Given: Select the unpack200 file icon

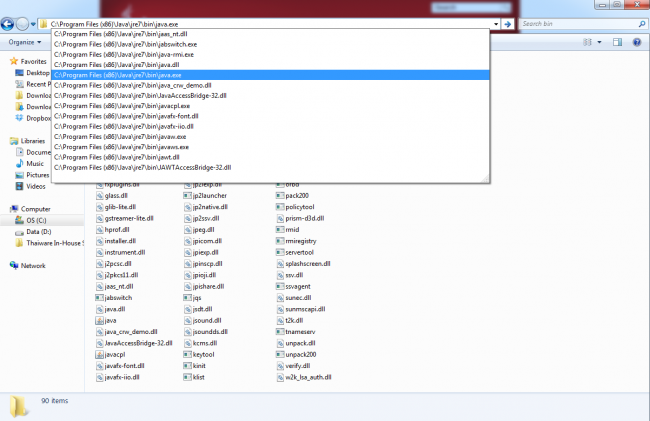Looking at the screenshot, I should (x=280, y=355).
